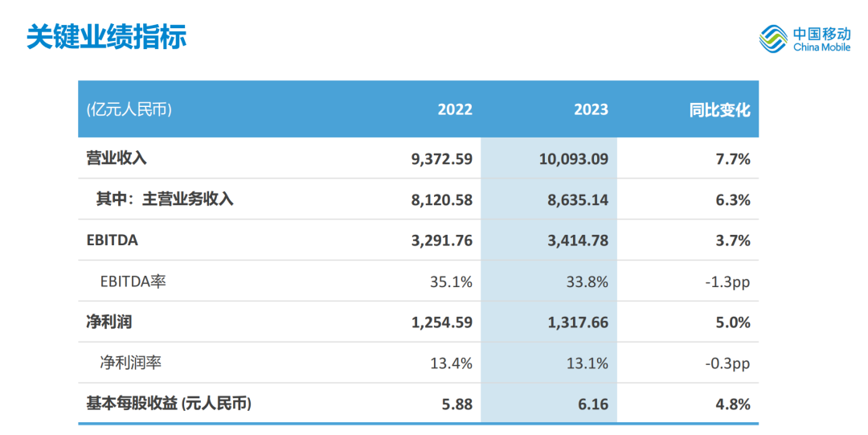The height and width of the screenshot is (435, 868).
Task: Select the EBITDA率 row label
Action: tap(133, 281)
